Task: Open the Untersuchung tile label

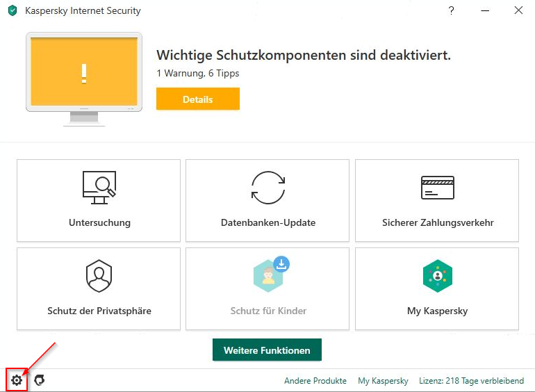Action: (x=99, y=223)
